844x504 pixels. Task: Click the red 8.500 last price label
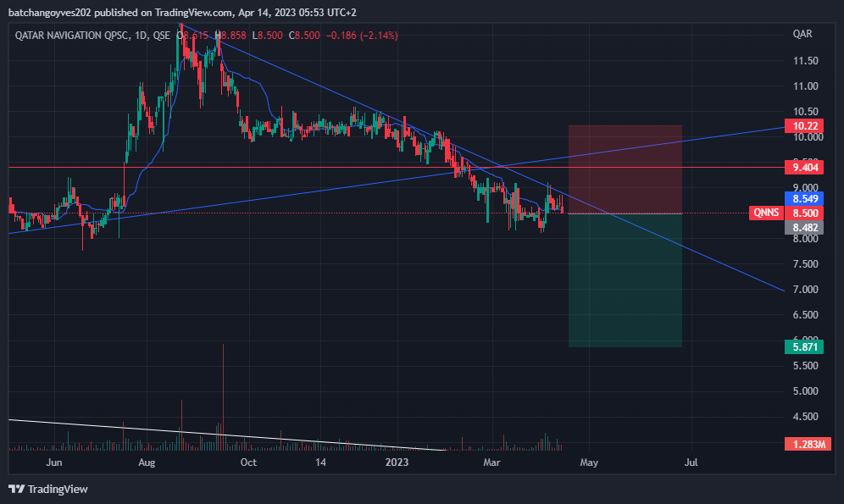tap(804, 213)
